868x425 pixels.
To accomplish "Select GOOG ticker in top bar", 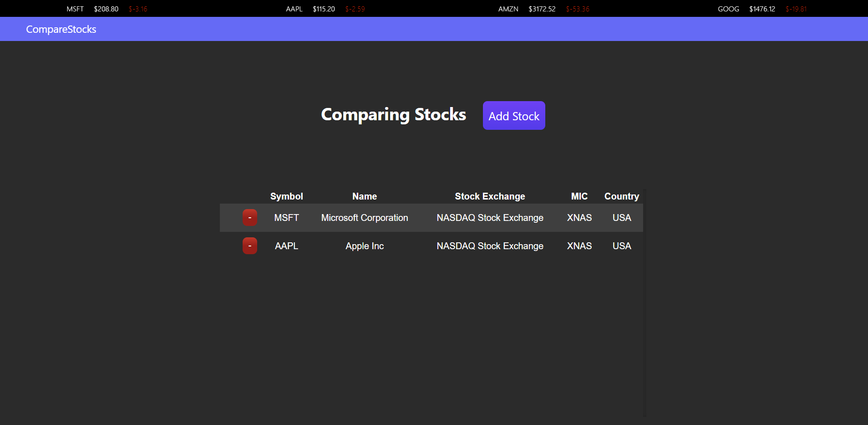I will 728,9.
